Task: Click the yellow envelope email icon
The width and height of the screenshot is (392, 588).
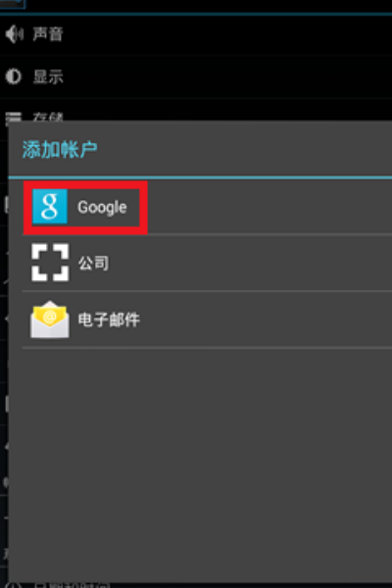Action: pos(50,319)
